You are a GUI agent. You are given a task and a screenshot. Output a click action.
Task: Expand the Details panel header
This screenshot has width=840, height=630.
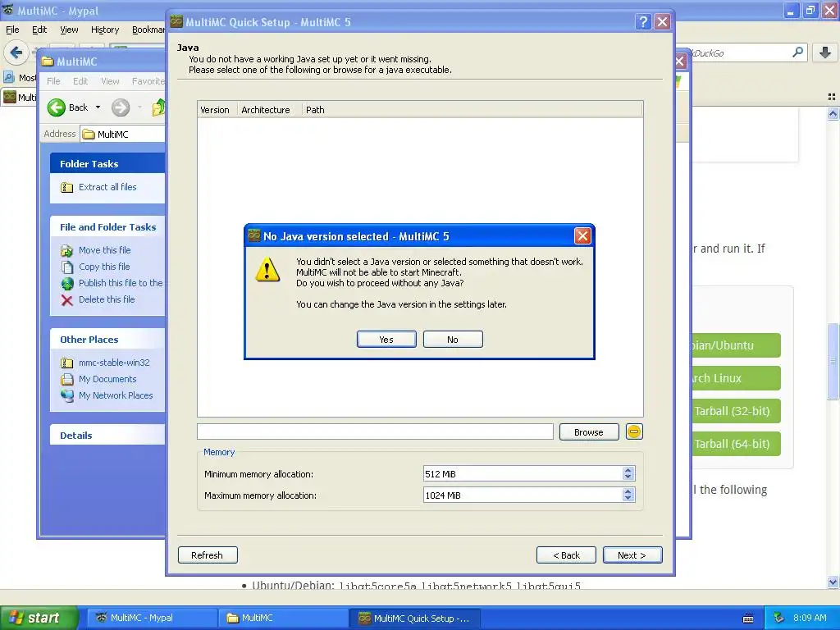[107, 436]
